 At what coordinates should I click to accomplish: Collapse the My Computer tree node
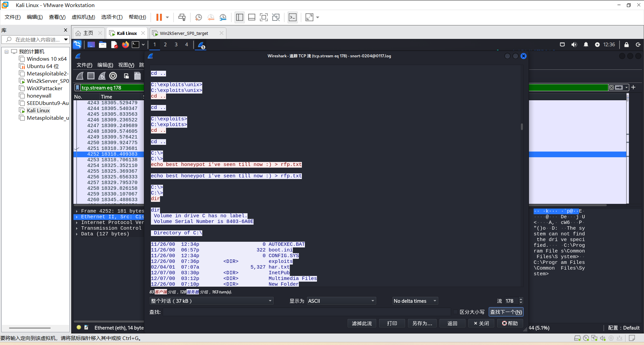pyautogui.click(x=6, y=52)
